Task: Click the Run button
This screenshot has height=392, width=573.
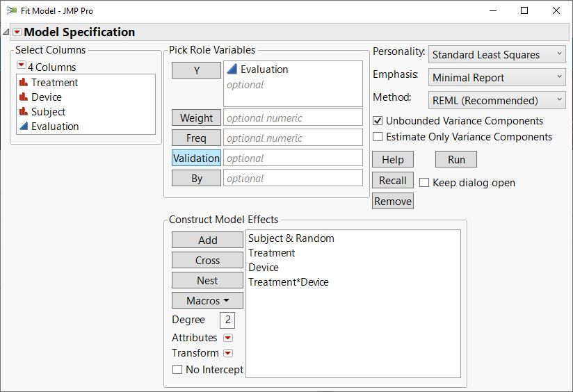Action: point(456,159)
